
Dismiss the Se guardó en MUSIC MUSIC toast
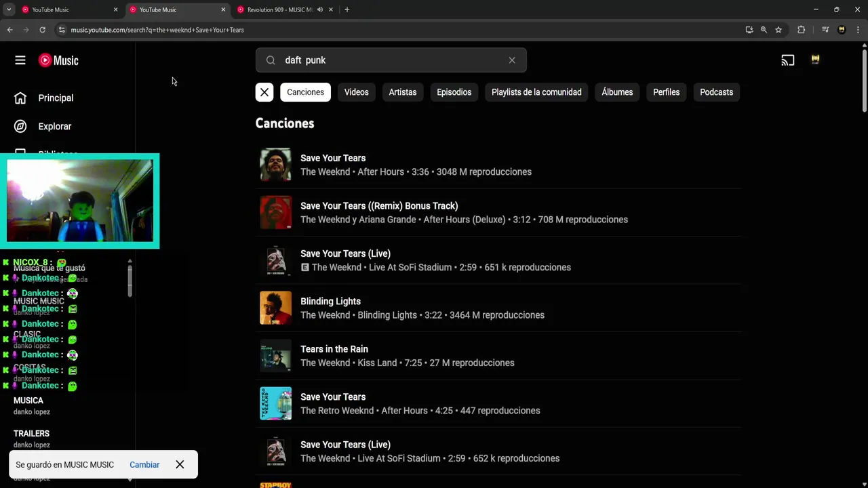coord(180,465)
